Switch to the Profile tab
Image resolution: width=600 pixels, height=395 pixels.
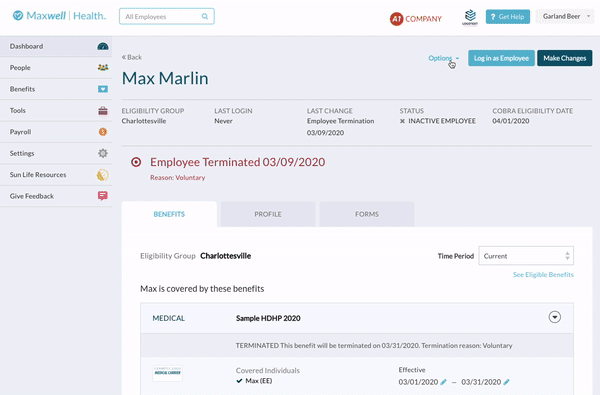tap(268, 214)
